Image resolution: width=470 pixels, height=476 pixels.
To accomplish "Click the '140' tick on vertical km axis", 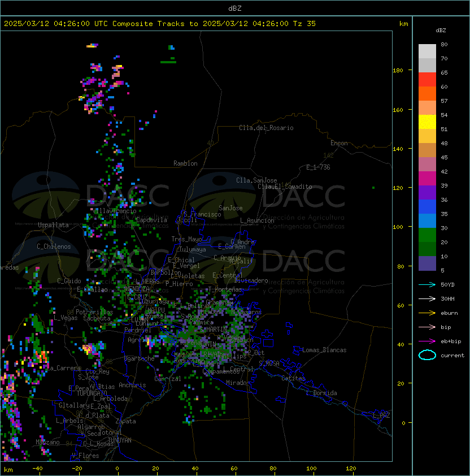I will [x=398, y=149].
